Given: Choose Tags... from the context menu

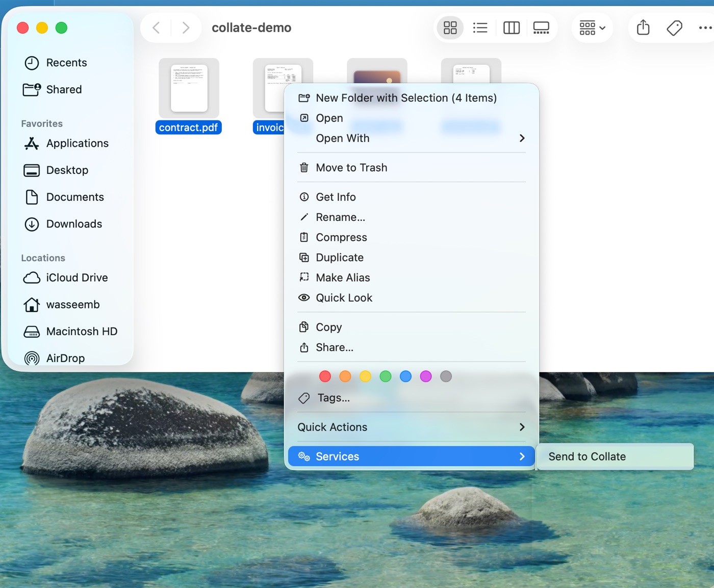Looking at the screenshot, I should click(x=412, y=398).
